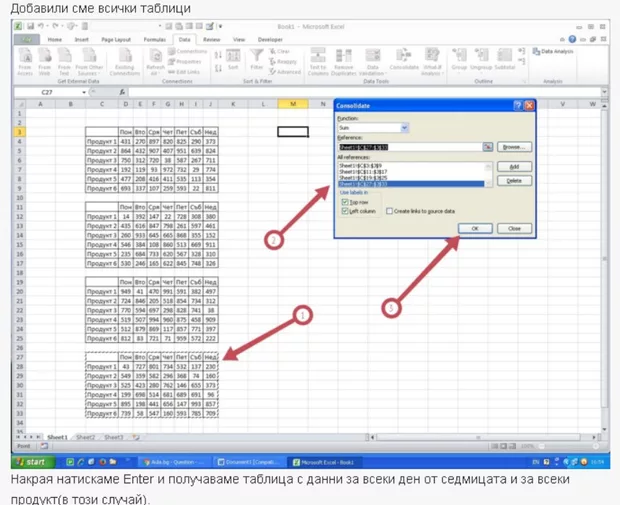This screenshot has width=620, height=505.
Task: Enable Create links to source data
Action: [388, 211]
